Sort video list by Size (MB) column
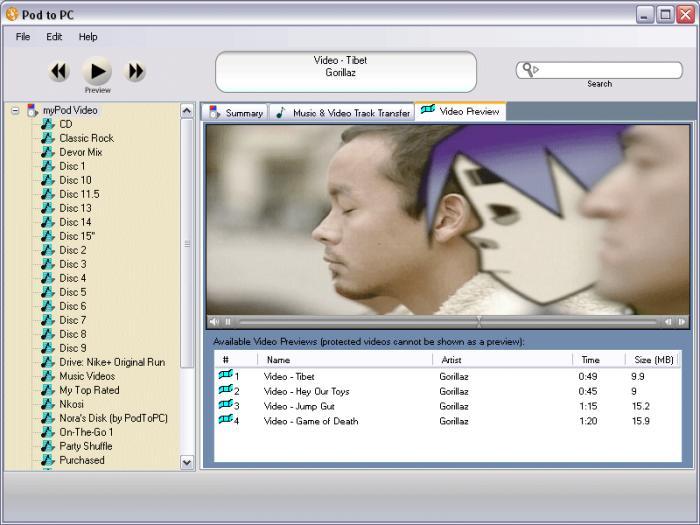Screen dimensions: 700x525 pyautogui.click(x=653, y=359)
